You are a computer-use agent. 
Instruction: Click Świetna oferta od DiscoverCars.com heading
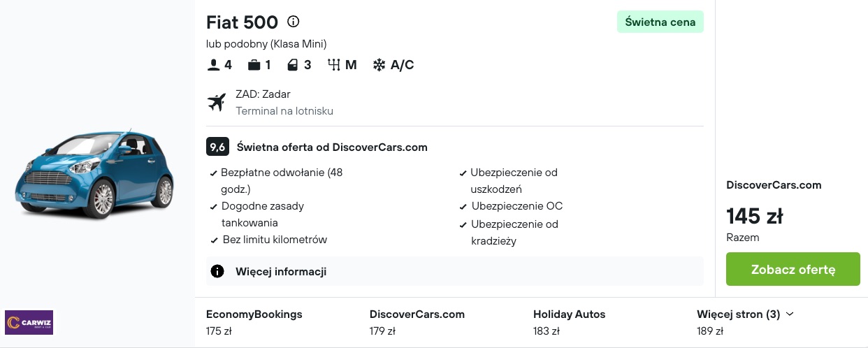click(x=332, y=147)
